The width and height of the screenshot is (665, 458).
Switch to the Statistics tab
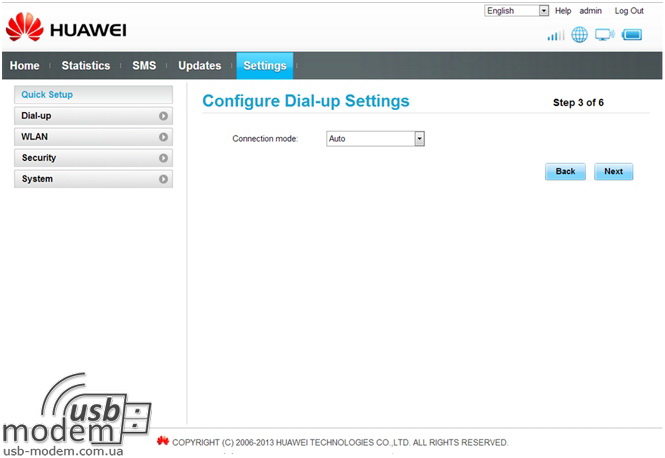[x=86, y=66]
